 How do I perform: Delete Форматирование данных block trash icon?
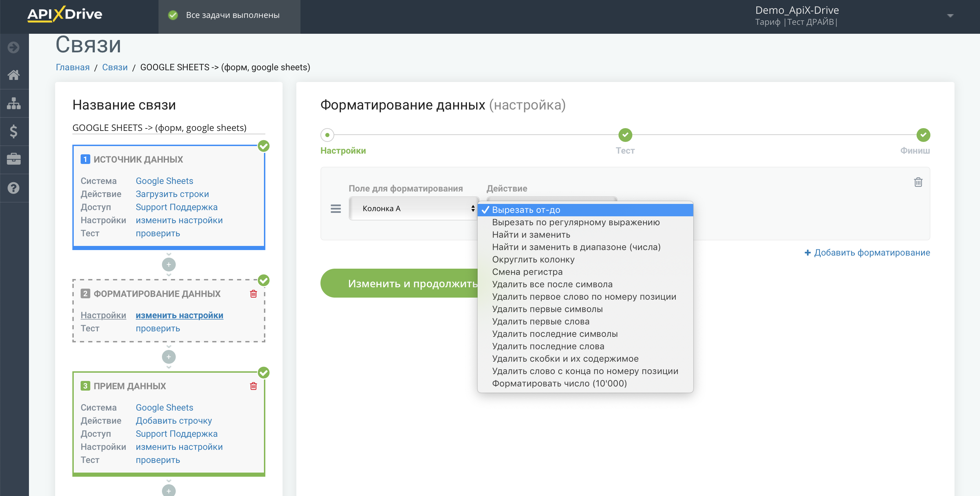[253, 294]
